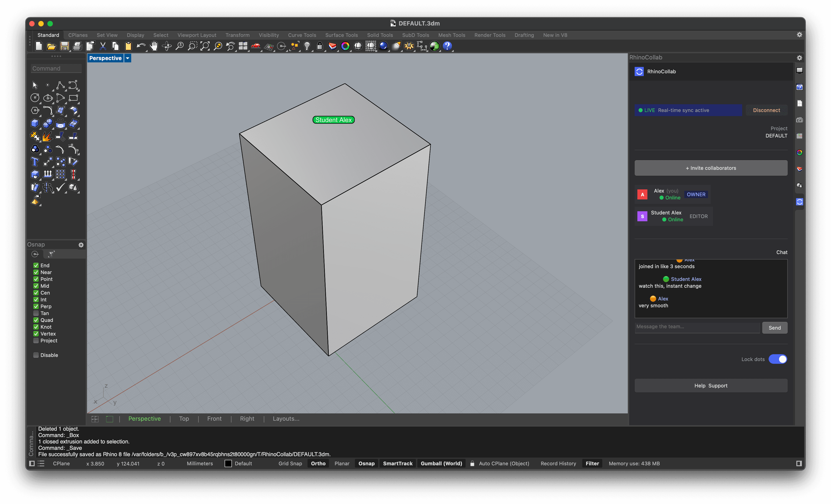Activate the Pan hand tool
This screenshot has height=504, width=831.
point(154,46)
